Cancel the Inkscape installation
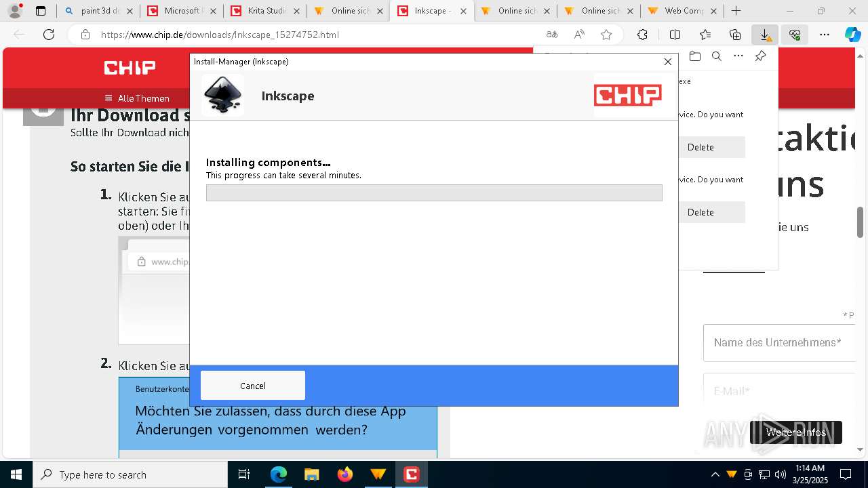Viewport: 868px width, 488px height. 252,386
